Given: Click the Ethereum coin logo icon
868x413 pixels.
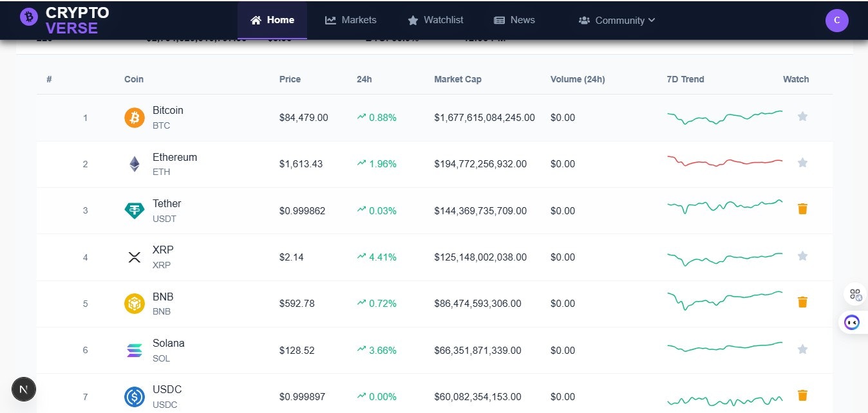Looking at the screenshot, I should point(135,164).
